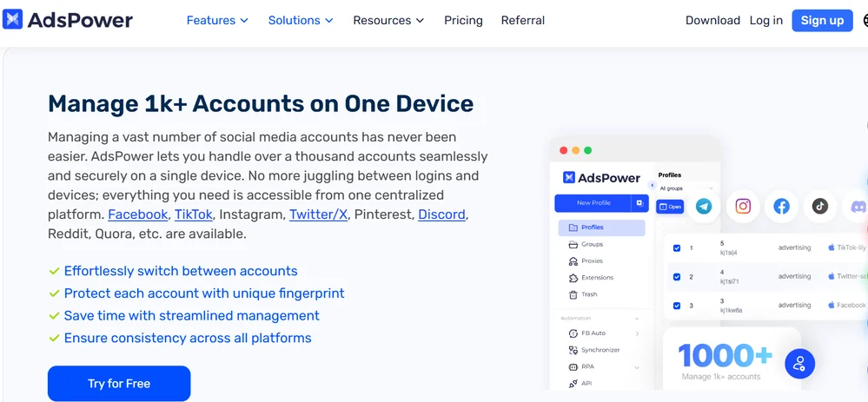The image size is (868, 402).
Task: Open Extensions in the mockup sidebar
Action: click(x=591, y=278)
